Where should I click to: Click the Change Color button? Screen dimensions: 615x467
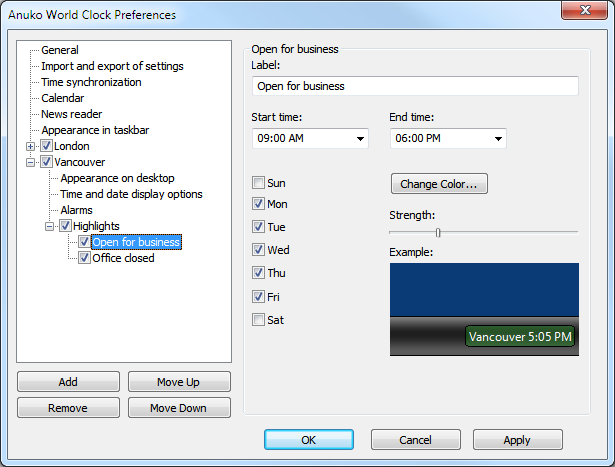439,184
